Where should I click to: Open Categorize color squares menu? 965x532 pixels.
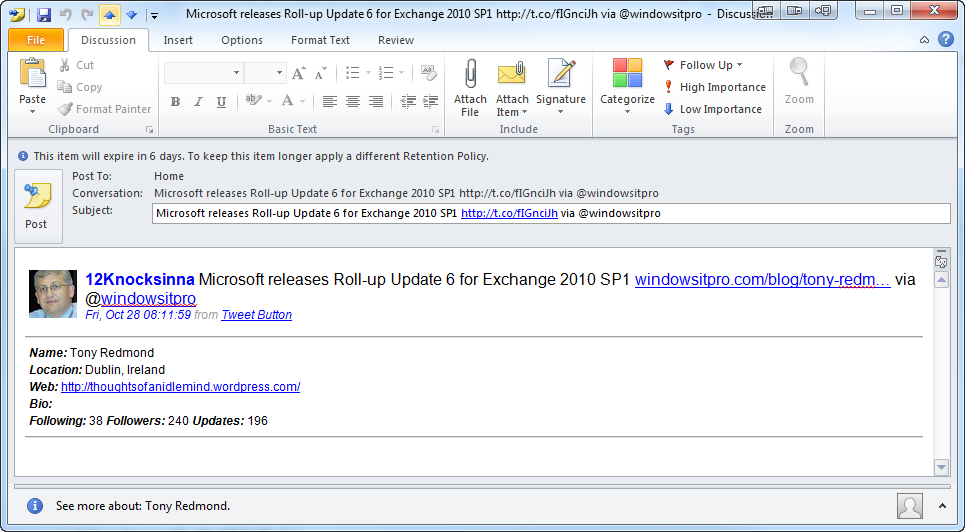[627, 87]
